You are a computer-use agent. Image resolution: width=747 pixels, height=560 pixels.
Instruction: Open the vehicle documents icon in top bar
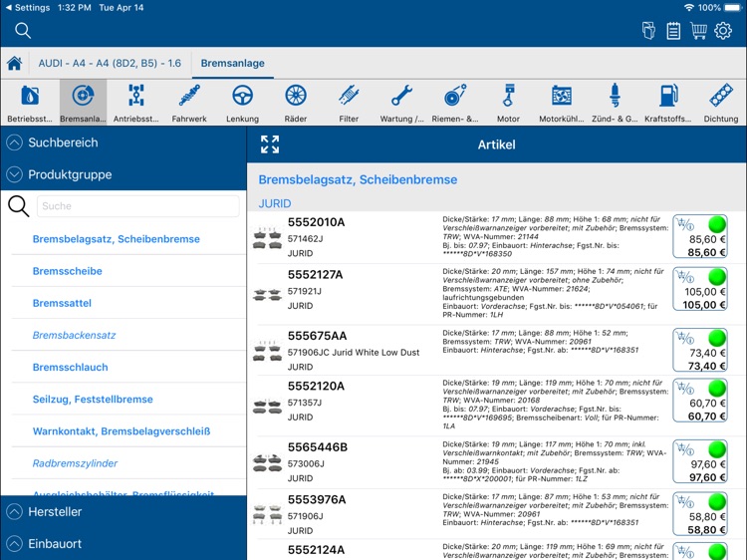648,31
